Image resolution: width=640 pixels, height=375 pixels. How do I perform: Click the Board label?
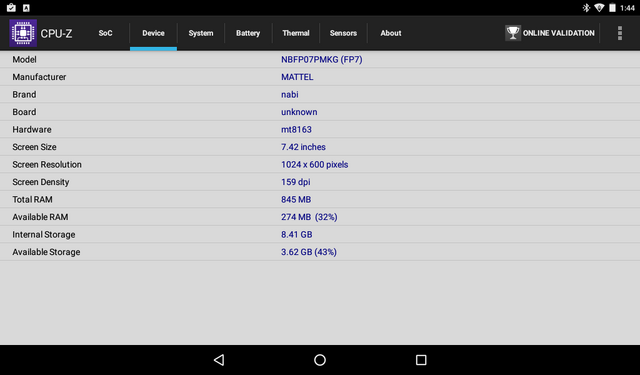coord(24,112)
